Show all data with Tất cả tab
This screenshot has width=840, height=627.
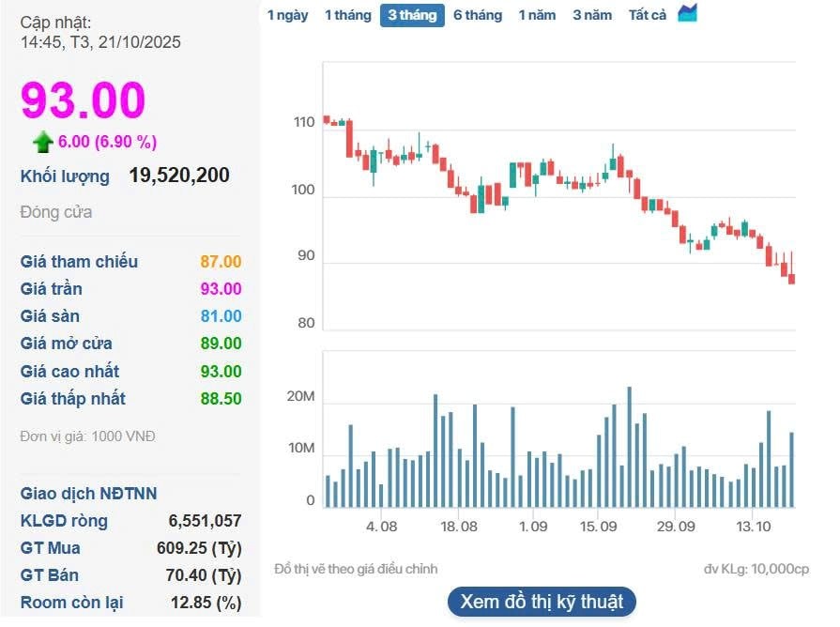click(x=648, y=15)
